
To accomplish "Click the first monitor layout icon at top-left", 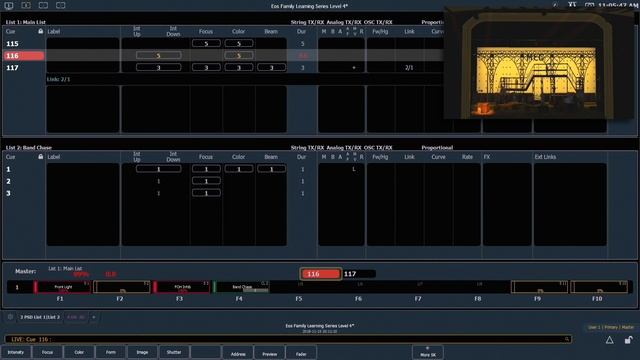I will (9, 5).
